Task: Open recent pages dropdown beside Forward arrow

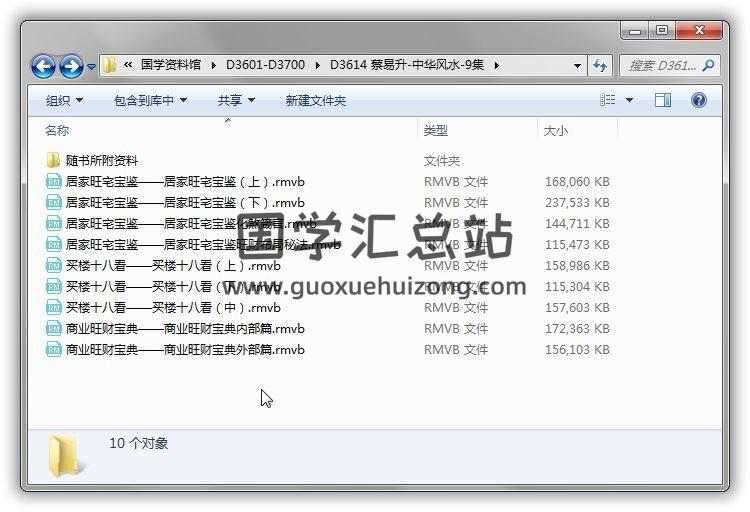Action: point(91,67)
